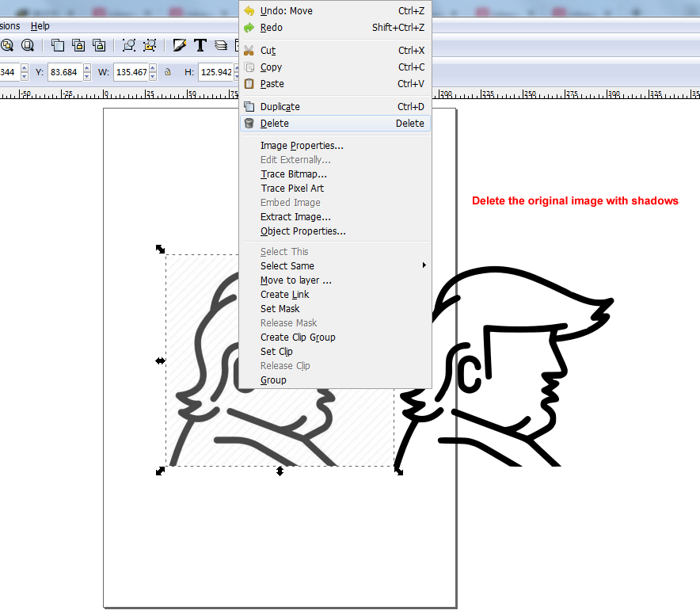This screenshot has height=614, width=700.
Task: Choose Object Properties... from the menu
Action: 302,231
